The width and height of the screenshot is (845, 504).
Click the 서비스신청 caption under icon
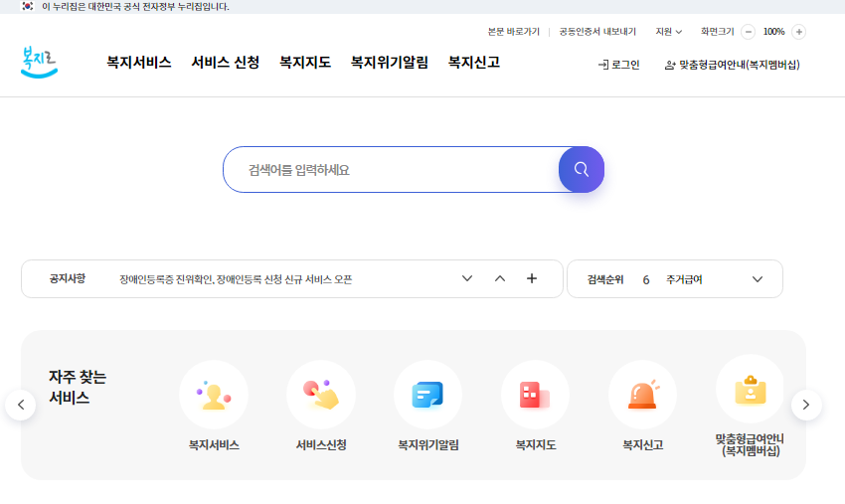[x=321, y=445]
